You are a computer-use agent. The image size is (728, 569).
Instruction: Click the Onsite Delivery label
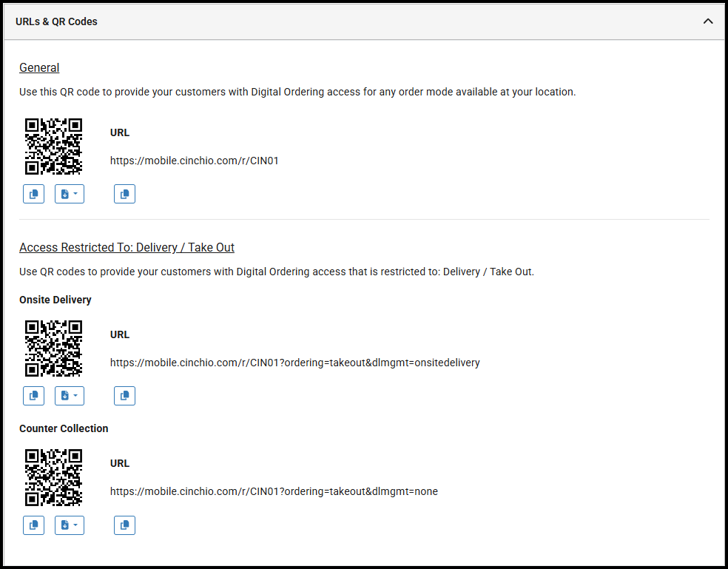click(55, 300)
